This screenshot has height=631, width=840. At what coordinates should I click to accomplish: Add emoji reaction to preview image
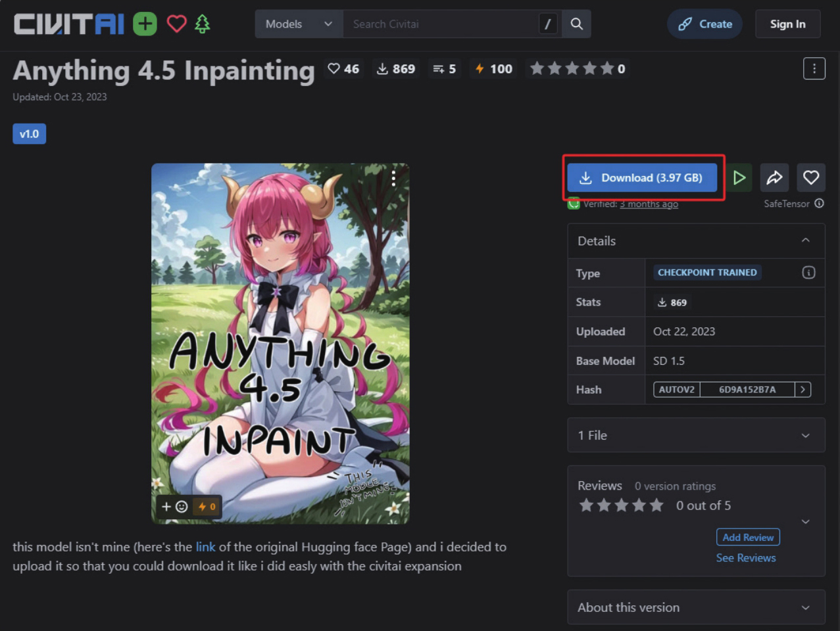tap(175, 507)
